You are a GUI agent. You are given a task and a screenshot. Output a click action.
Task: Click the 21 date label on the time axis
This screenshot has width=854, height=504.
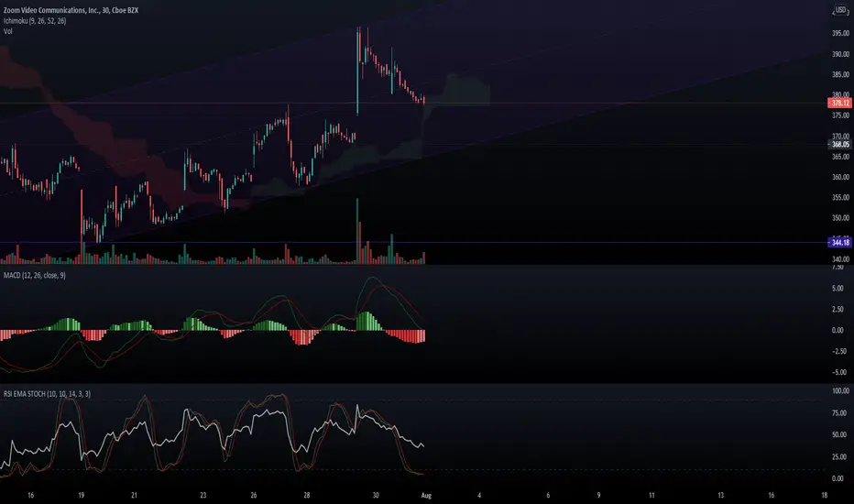[134, 495]
